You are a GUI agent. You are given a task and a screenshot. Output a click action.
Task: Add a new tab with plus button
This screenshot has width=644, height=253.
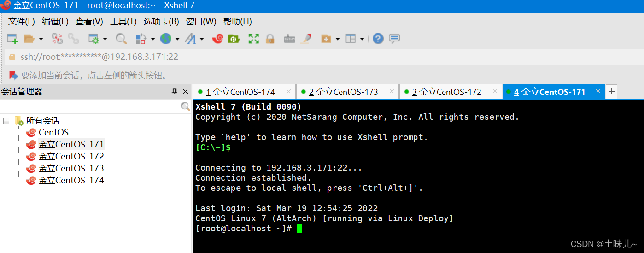pos(611,92)
